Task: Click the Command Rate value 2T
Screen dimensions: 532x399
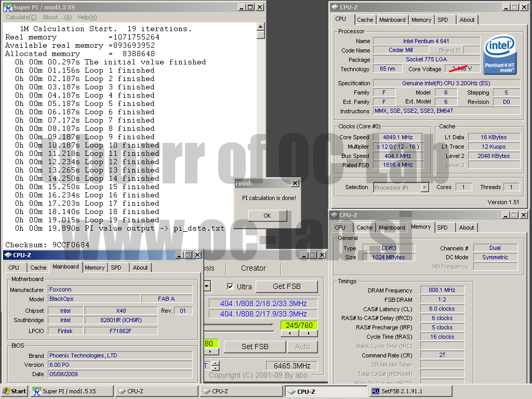Action: click(442, 355)
